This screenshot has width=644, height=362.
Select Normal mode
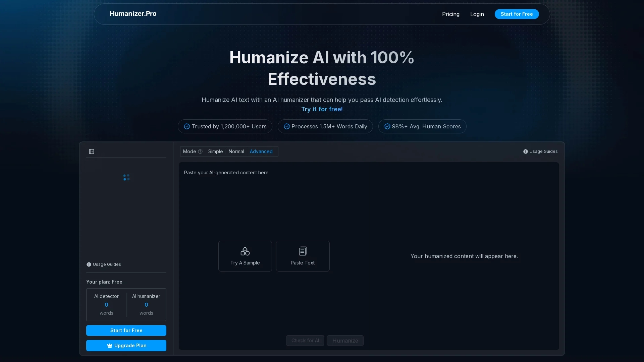tap(236, 152)
